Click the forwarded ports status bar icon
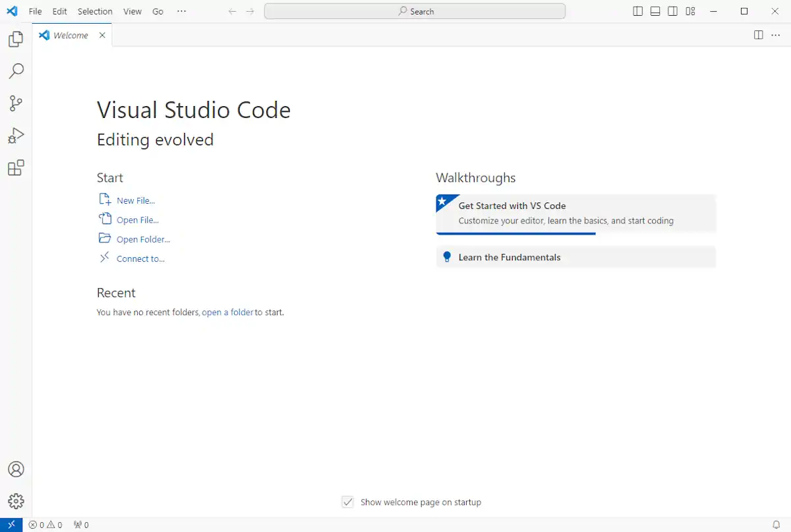Image resolution: width=791 pixels, height=532 pixels. click(80, 524)
